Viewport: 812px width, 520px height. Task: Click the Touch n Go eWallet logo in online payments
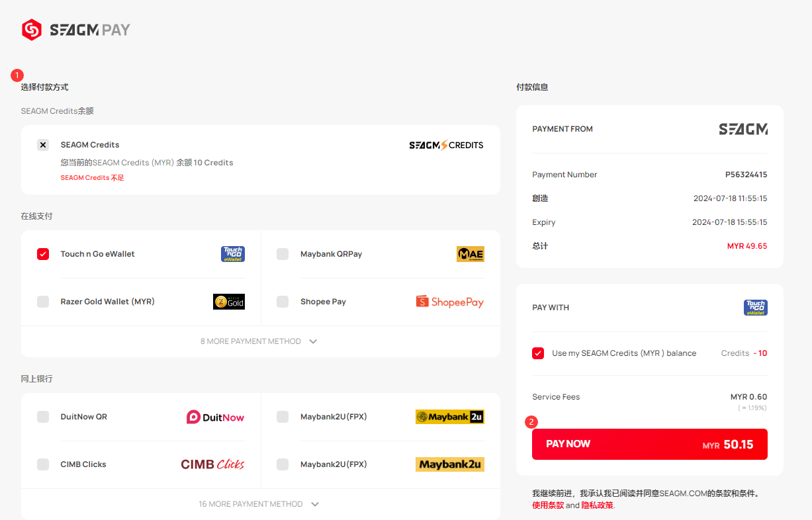coord(233,254)
